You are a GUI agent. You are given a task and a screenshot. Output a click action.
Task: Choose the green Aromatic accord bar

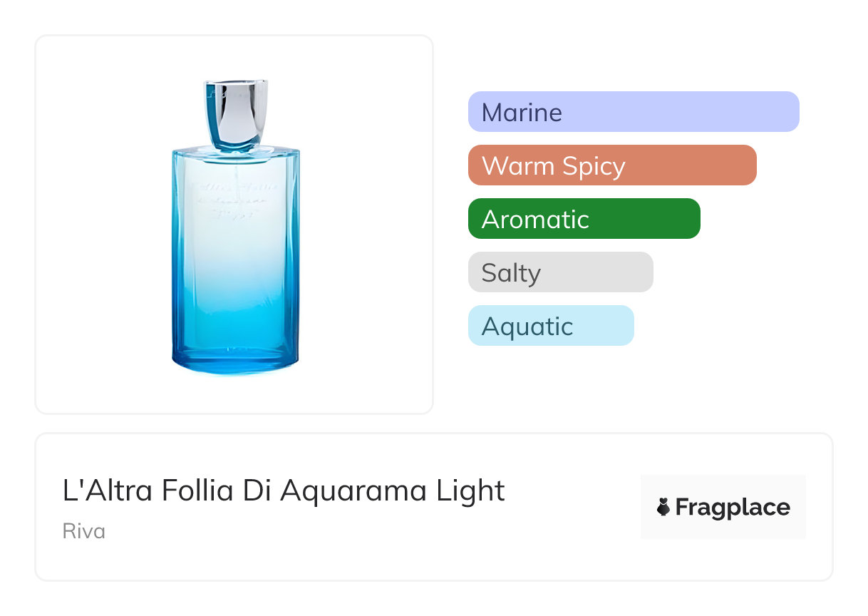pos(584,219)
